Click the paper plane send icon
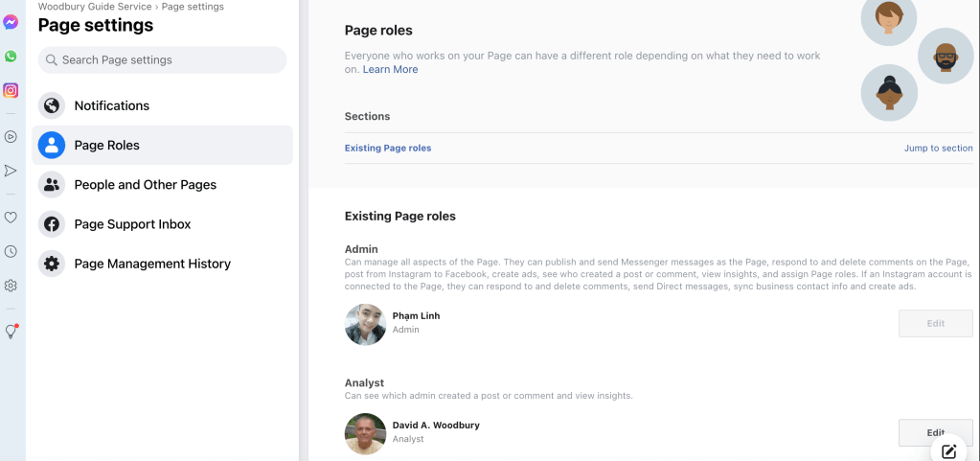This screenshot has width=980, height=461. pos(11,171)
